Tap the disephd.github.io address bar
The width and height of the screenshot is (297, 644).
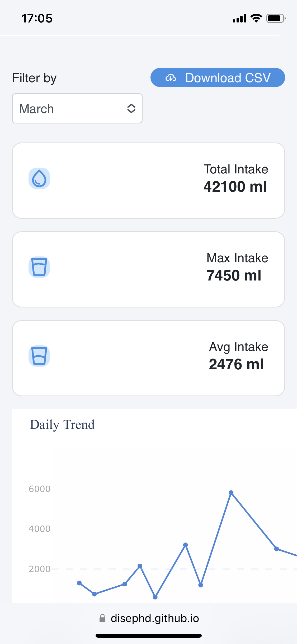(x=155, y=618)
